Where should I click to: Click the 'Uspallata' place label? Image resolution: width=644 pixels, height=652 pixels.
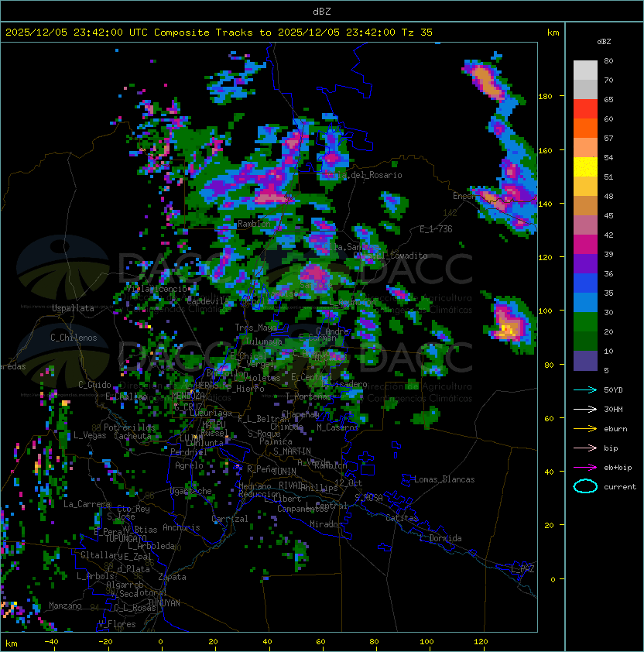[x=73, y=308]
